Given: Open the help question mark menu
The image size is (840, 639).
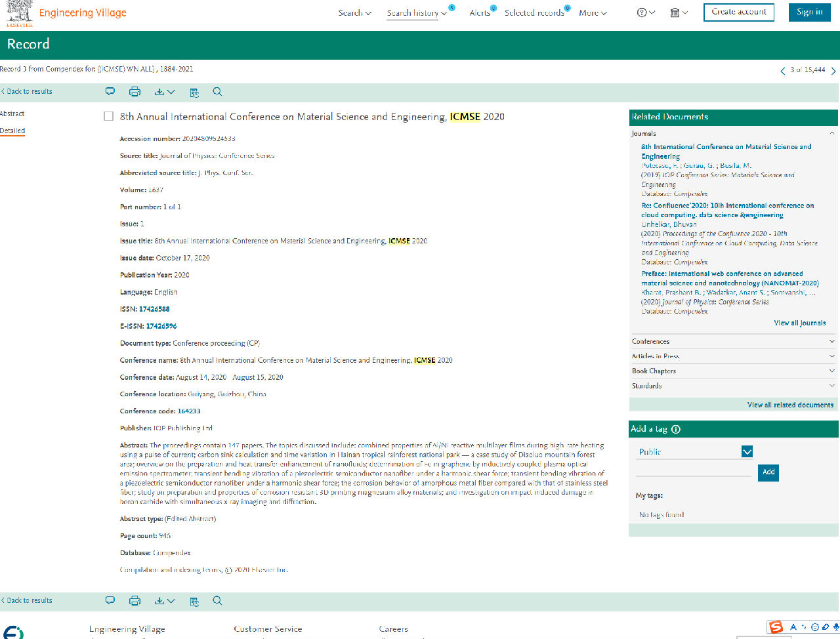Looking at the screenshot, I should pyautogui.click(x=646, y=12).
